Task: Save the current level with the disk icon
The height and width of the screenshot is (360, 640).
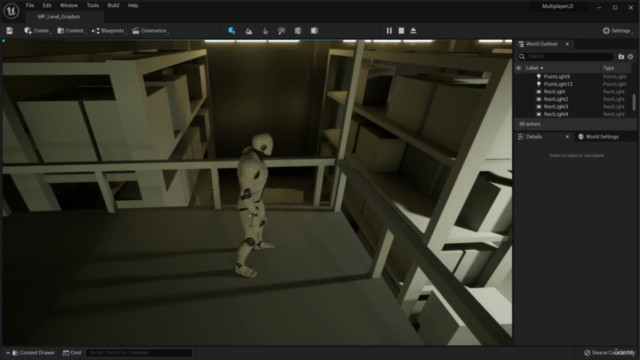Action: point(9,31)
